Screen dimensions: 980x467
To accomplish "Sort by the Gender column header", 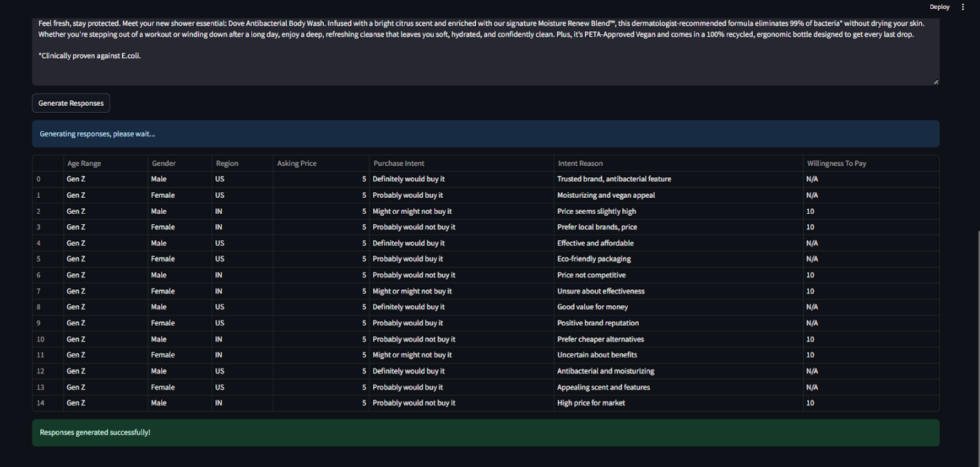I will [x=180, y=163].
